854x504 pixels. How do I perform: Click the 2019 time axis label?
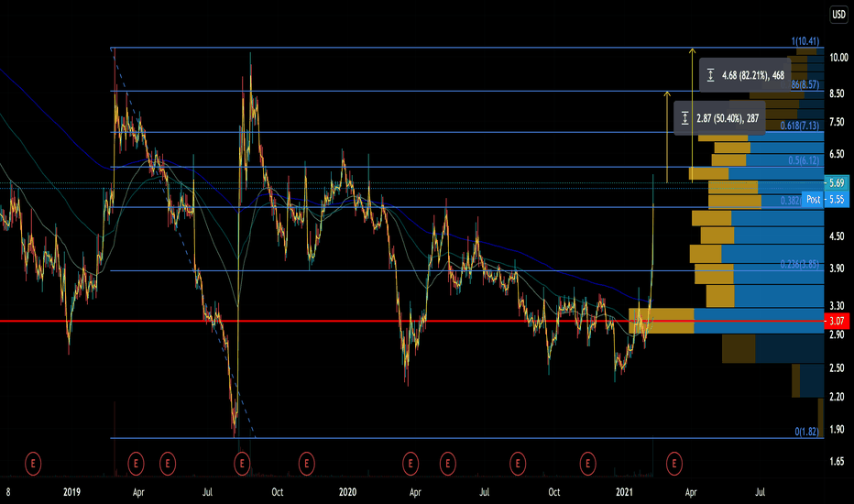71,493
